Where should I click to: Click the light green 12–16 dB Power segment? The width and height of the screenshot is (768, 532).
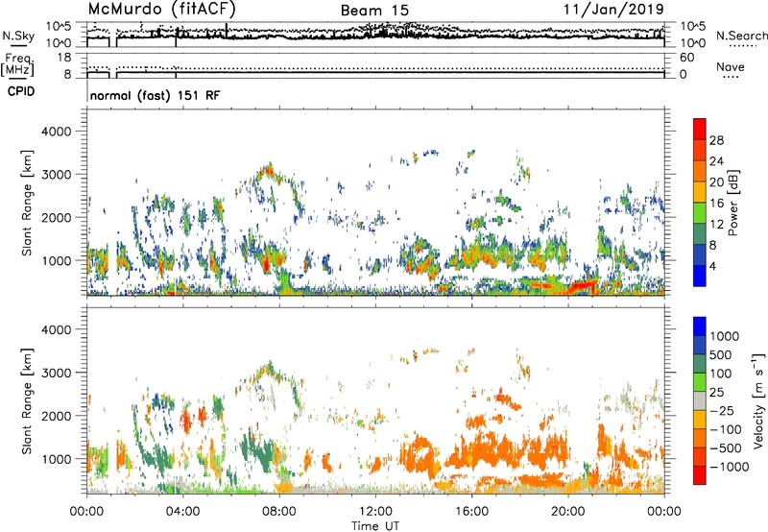click(700, 213)
